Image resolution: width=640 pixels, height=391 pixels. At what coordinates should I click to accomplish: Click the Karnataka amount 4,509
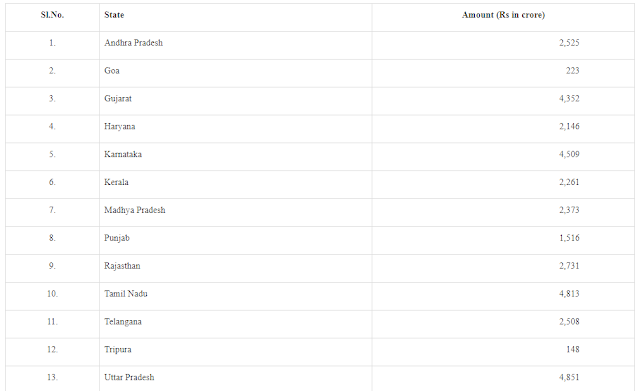click(569, 154)
